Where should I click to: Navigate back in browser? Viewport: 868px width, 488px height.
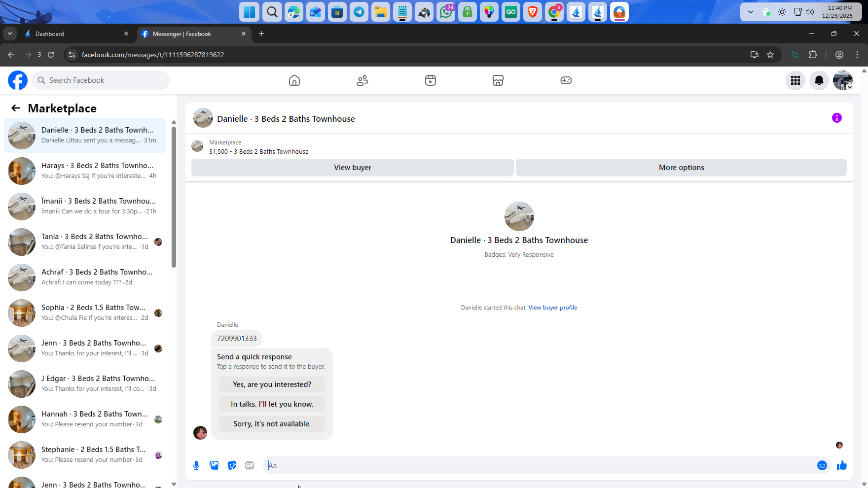click(11, 55)
